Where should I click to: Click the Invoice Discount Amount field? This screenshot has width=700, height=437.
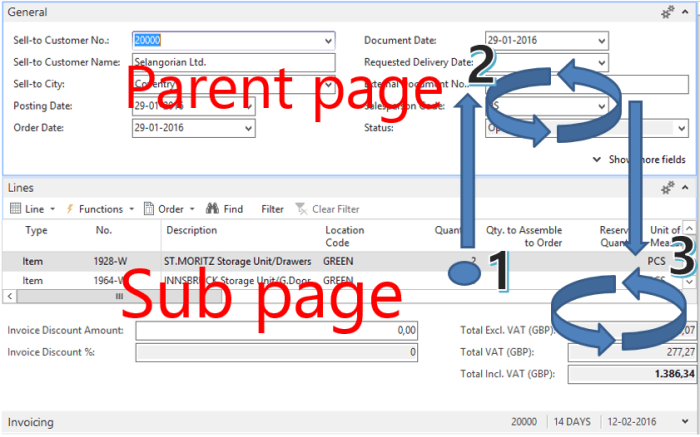276,330
